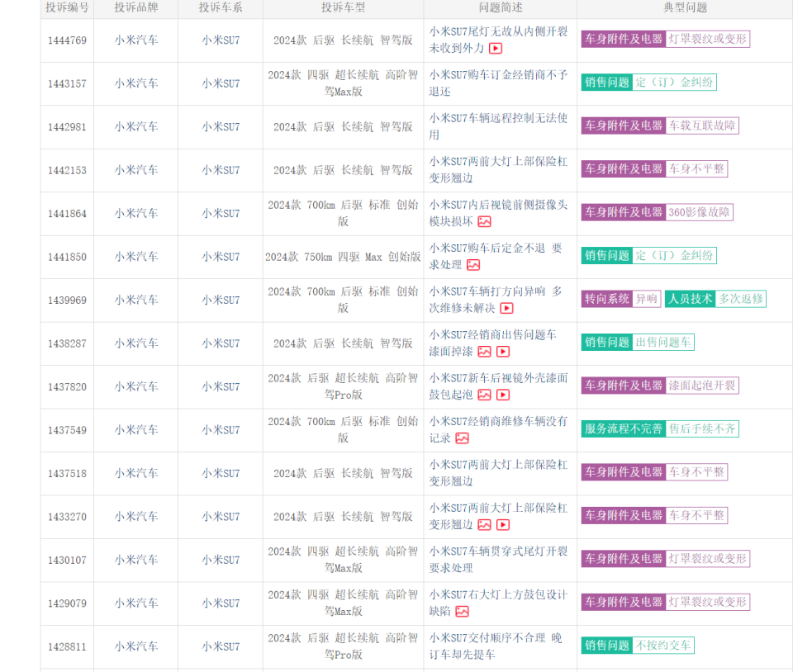The image size is (793, 672).
Task: Open description 小米SU7购车后定金不退 要求处理
Action: [496, 257]
